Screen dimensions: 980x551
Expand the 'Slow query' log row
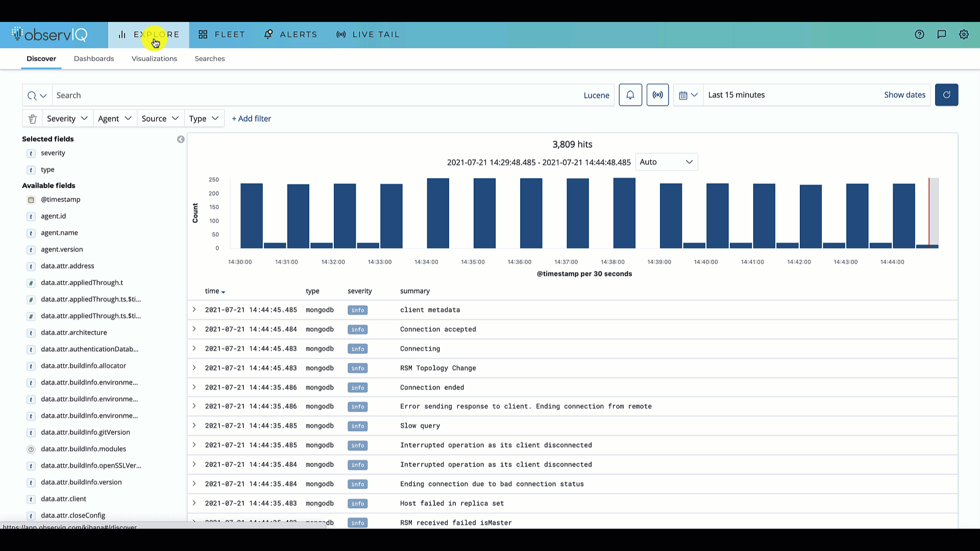pos(194,425)
